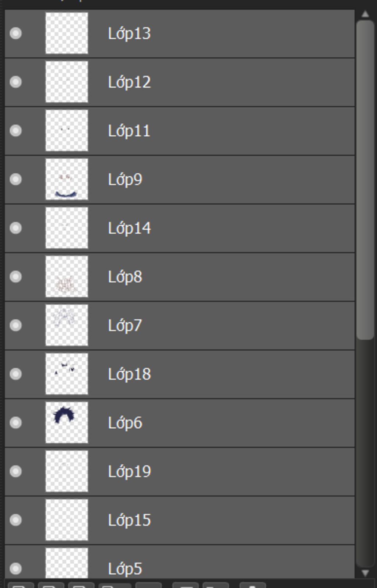Click the layer list scrollbar thumb
The width and height of the screenshot is (377, 588).
[365, 180]
